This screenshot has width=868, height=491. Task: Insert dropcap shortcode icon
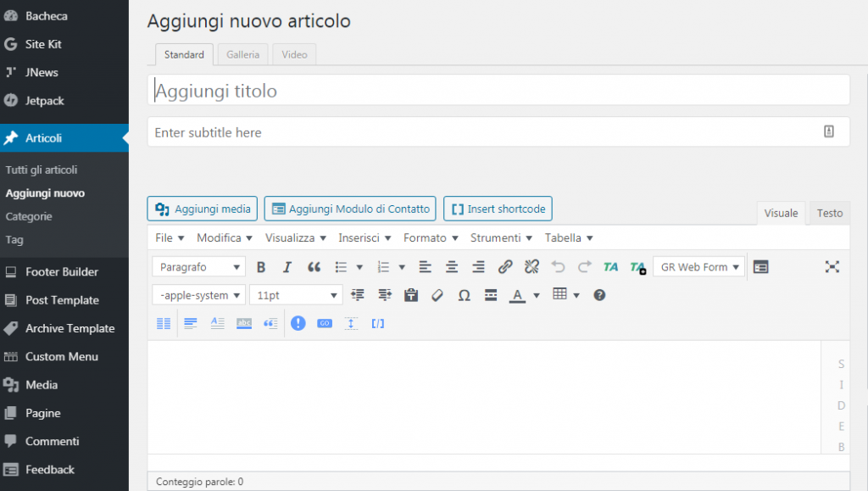[218, 323]
